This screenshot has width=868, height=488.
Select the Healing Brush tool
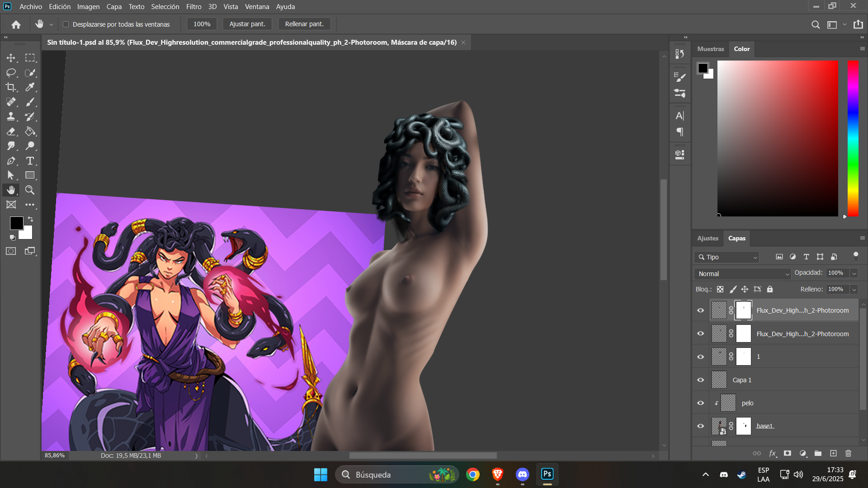(x=11, y=102)
